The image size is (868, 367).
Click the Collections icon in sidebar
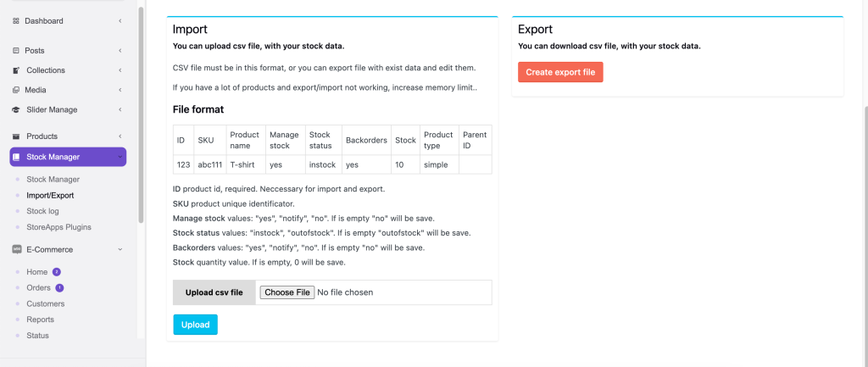click(16, 70)
